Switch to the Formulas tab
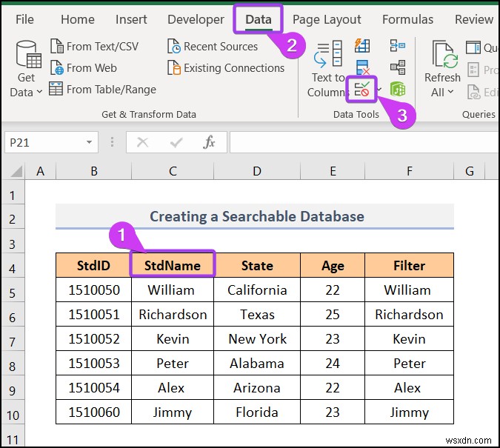Viewport: 500px width, 448px height. [407, 20]
